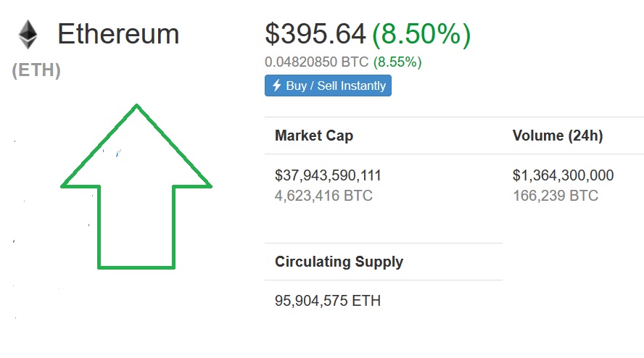Click the lightning bolt icon in the button
The height and width of the screenshot is (358, 644).
click(x=276, y=86)
